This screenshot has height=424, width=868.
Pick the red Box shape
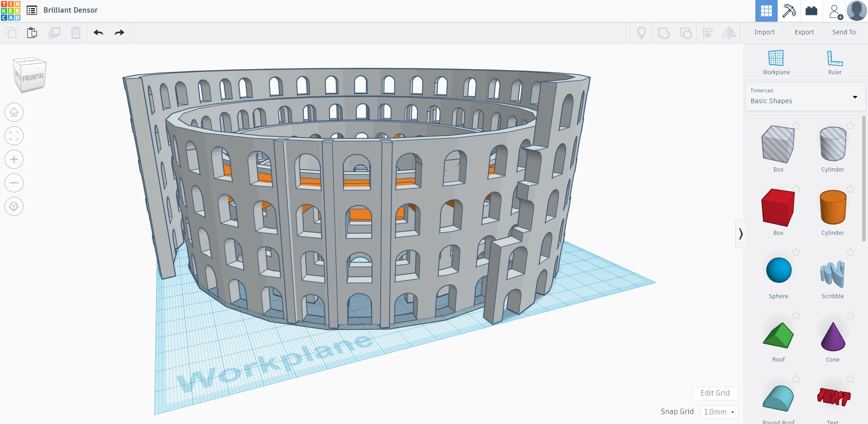pos(778,208)
